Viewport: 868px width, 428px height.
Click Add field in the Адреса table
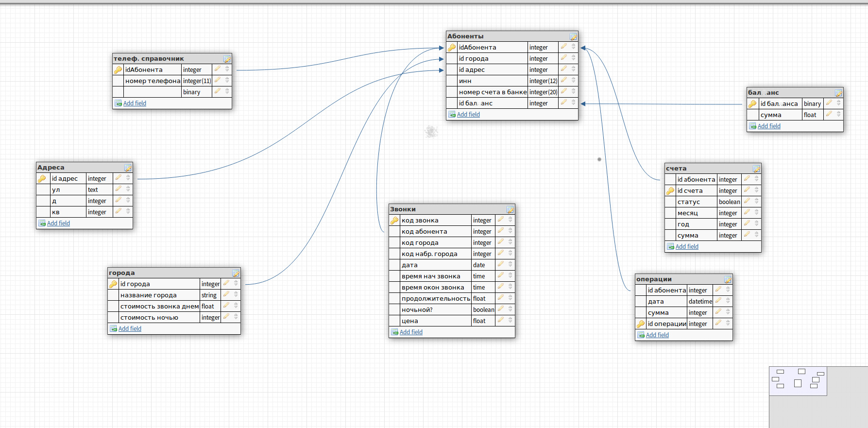pos(58,223)
